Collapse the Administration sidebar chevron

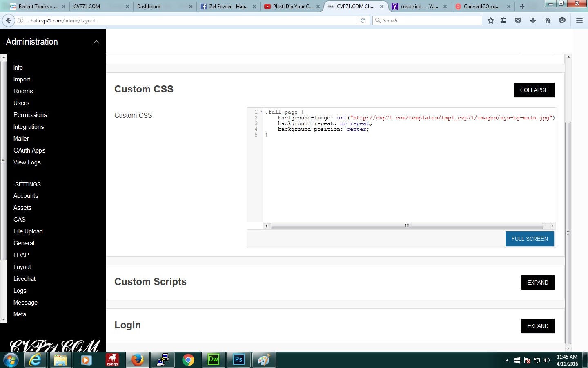(x=96, y=42)
